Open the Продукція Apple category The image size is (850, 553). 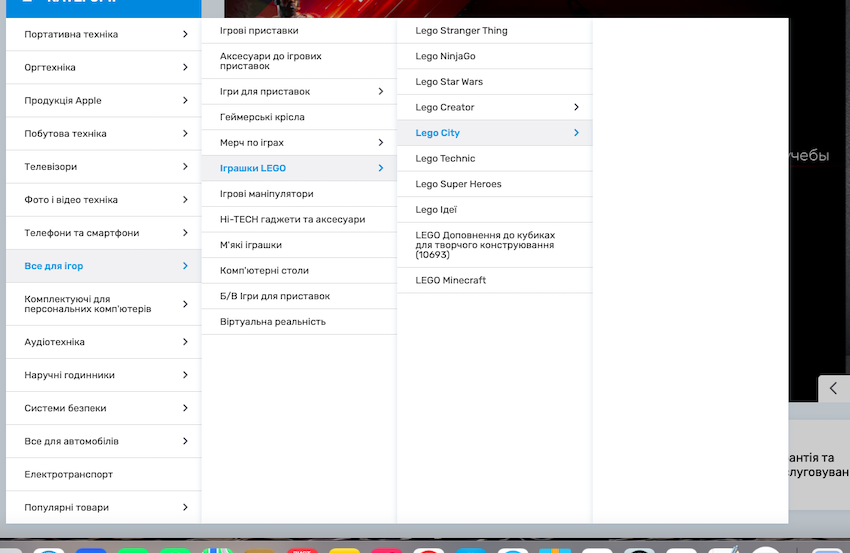pos(104,100)
